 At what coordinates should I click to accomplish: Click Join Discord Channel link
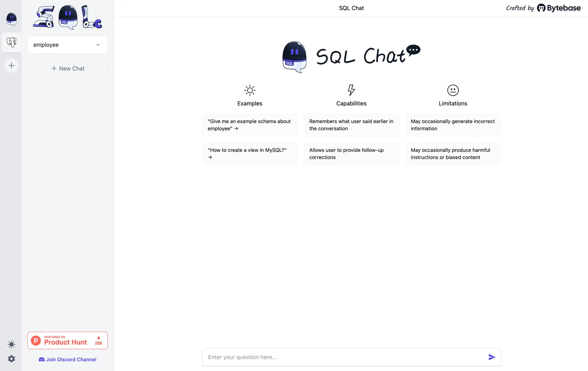(x=67, y=359)
